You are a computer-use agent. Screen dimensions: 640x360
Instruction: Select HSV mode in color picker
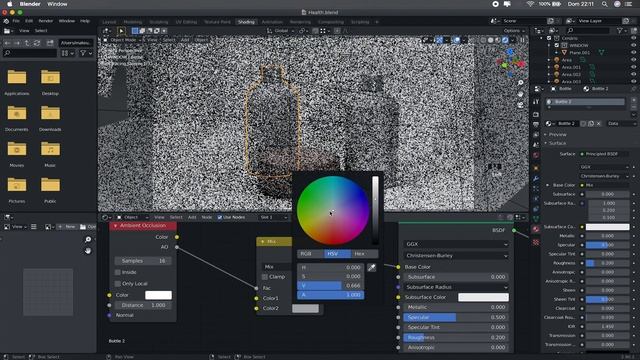point(337,254)
